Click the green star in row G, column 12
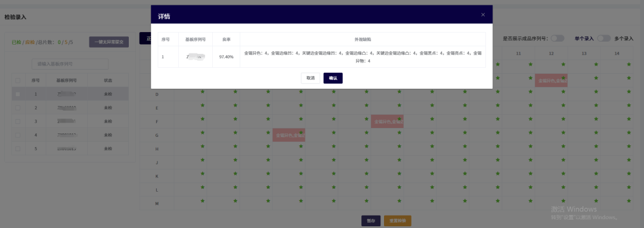 tap(563, 132)
